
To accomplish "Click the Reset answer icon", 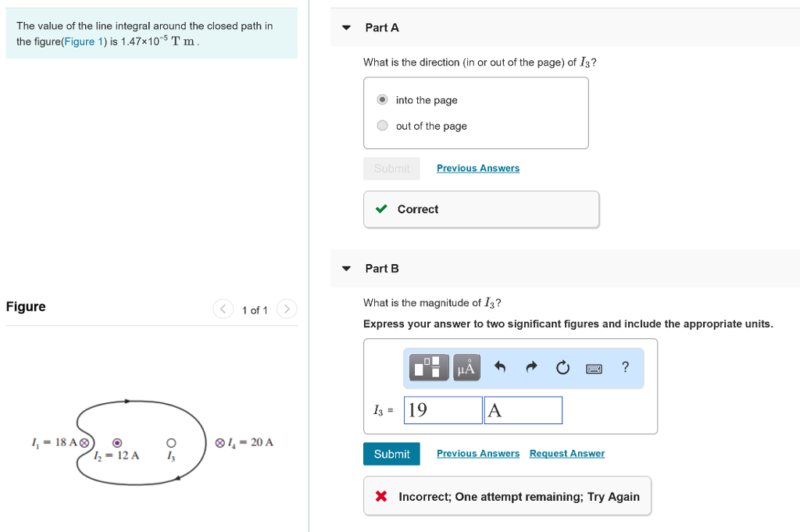I will click(x=562, y=367).
